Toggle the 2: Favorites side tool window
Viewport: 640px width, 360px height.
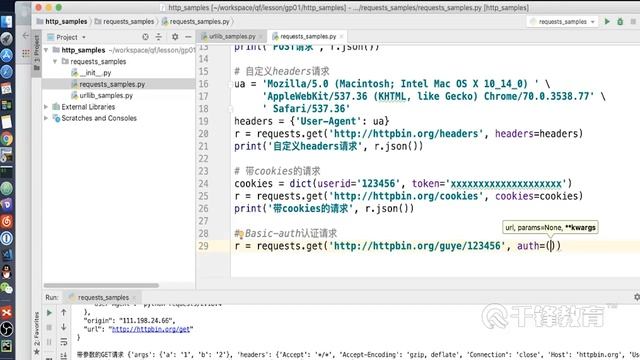tap(37, 333)
